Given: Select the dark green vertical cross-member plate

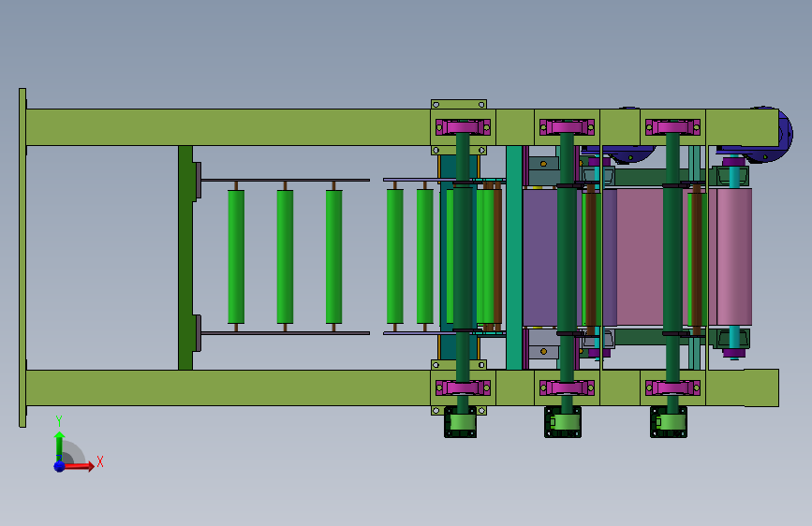Looking at the screenshot, I should [185, 257].
